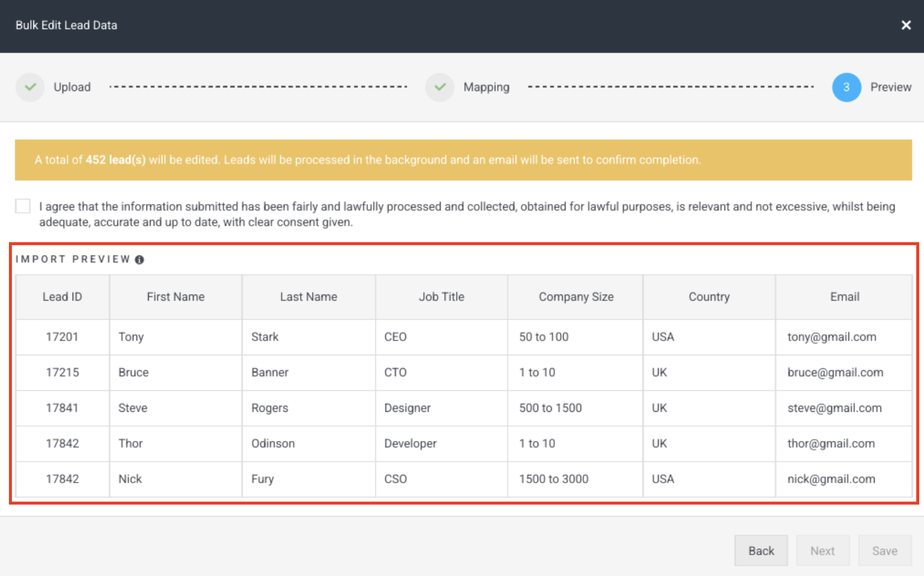Click Nick Fury's USA country cell
This screenshot has width=924, height=576.
[709, 479]
